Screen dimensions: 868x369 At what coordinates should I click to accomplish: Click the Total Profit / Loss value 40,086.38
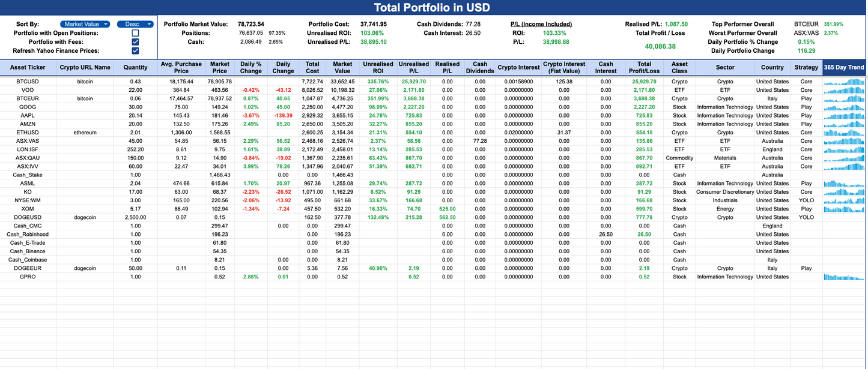point(660,46)
